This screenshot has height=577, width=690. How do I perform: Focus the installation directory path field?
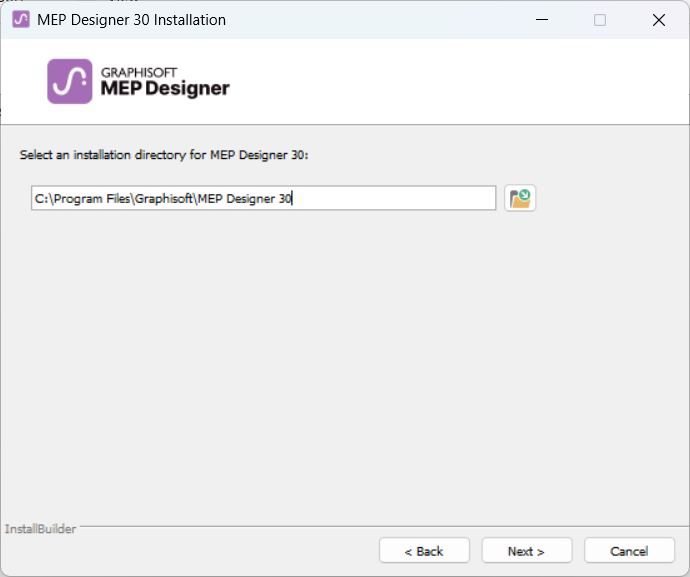tap(263, 198)
